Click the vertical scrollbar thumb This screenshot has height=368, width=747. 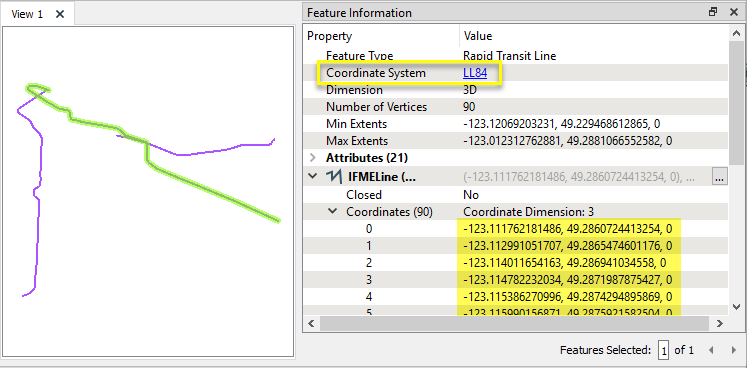736,102
